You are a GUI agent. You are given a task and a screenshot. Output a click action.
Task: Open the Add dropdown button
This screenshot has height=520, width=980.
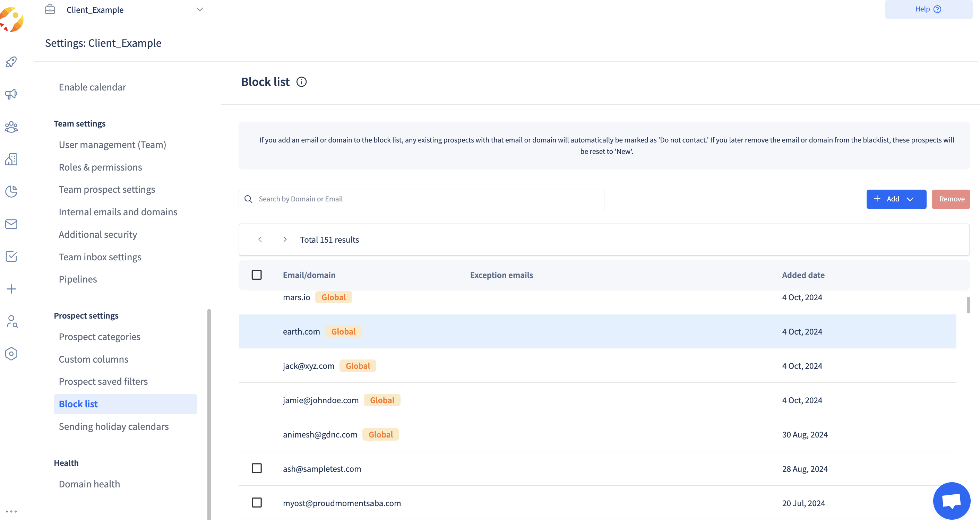click(x=896, y=199)
